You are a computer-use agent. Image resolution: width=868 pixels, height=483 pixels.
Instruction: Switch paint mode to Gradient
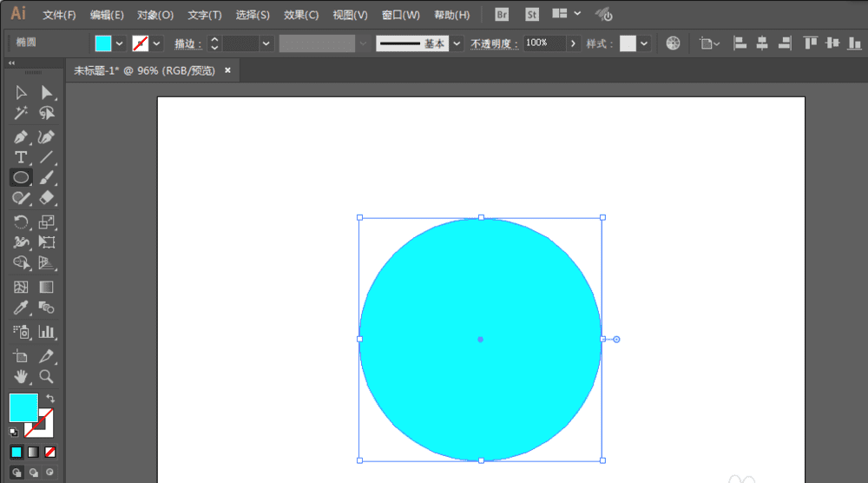[33, 452]
